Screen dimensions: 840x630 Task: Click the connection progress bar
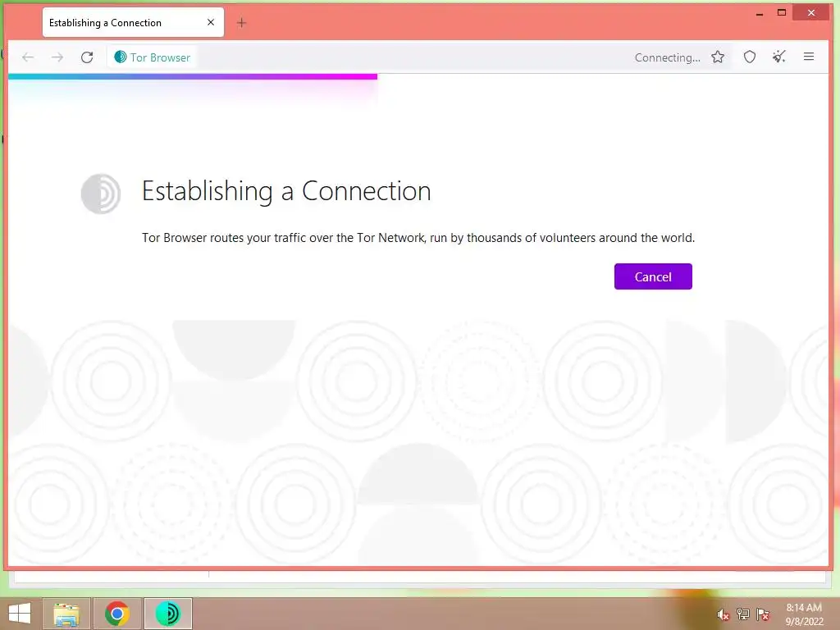(x=193, y=76)
